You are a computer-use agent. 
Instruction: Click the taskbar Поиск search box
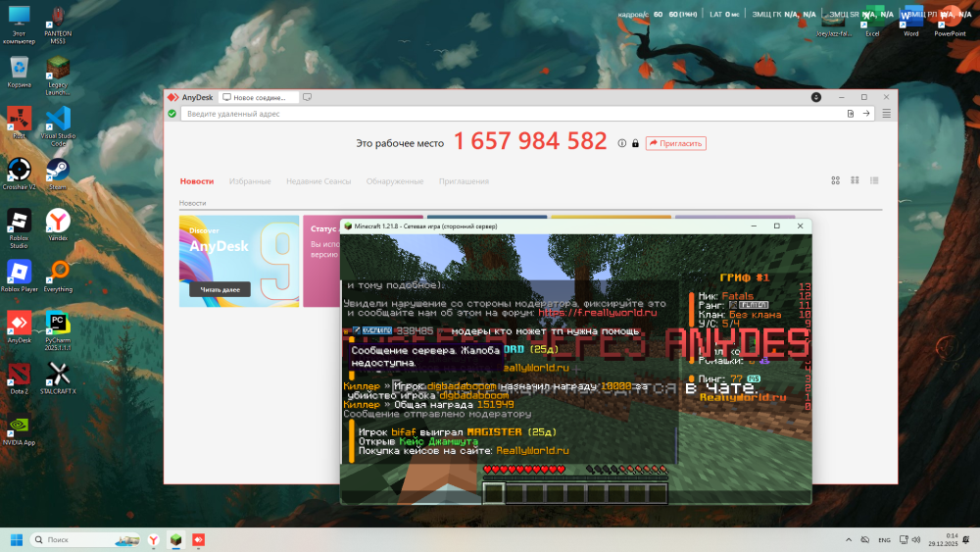click(x=85, y=539)
